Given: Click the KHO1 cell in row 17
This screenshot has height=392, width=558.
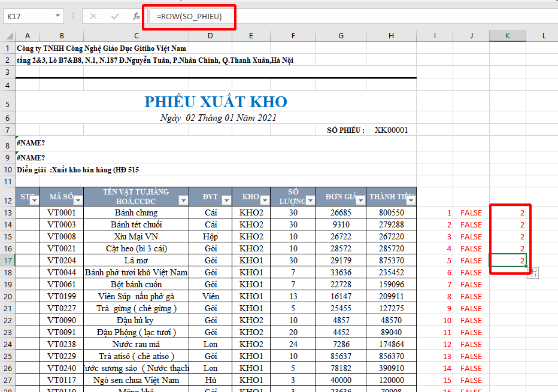Looking at the screenshot, I should point(251,261).
